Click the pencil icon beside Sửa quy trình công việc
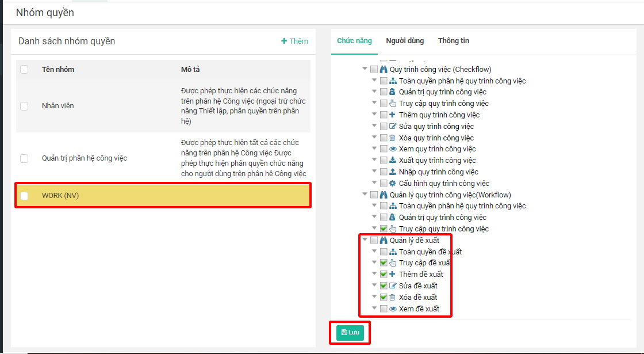Screen dimensions: 644x354 pos(393,127)
